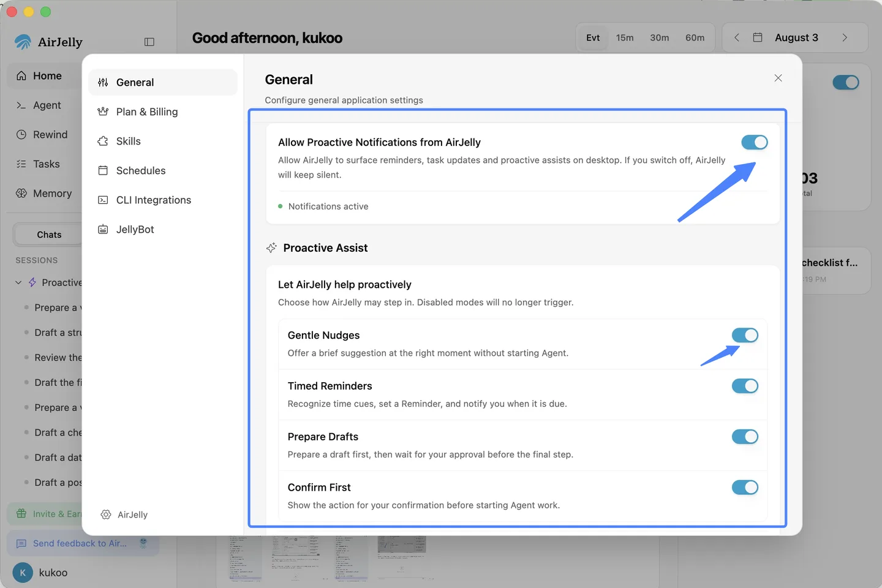Open the "Draft a che" session
The height and width of the screenshot is (588, 882).
pos(58,432)
